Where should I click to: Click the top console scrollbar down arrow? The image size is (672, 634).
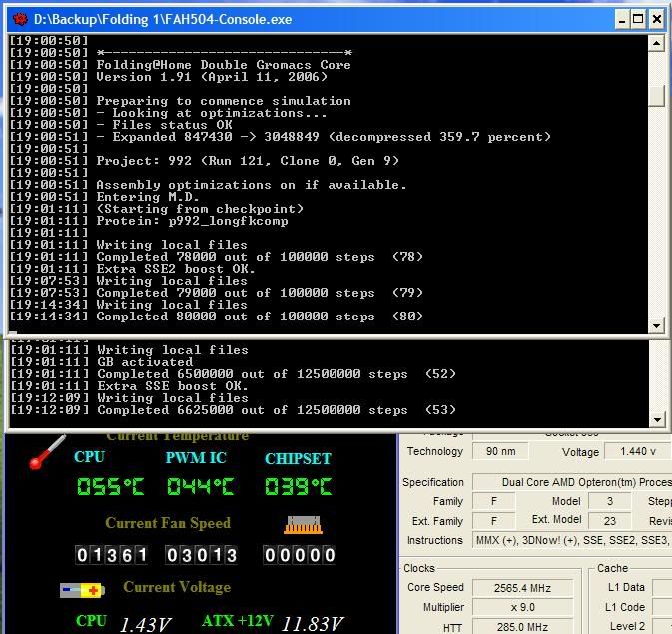point(656,326)
